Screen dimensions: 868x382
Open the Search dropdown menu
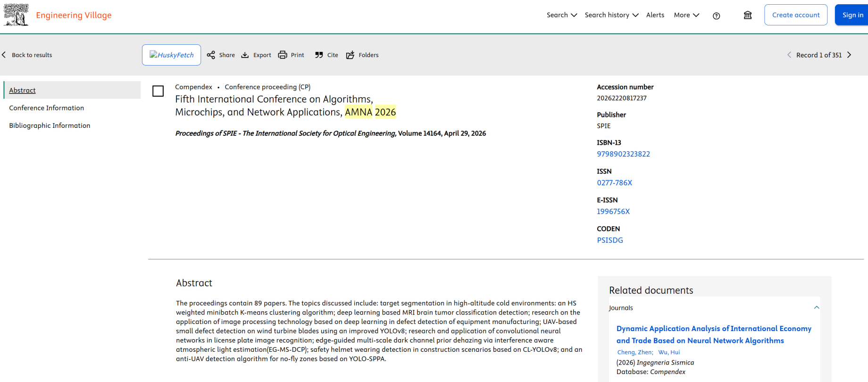562,15
